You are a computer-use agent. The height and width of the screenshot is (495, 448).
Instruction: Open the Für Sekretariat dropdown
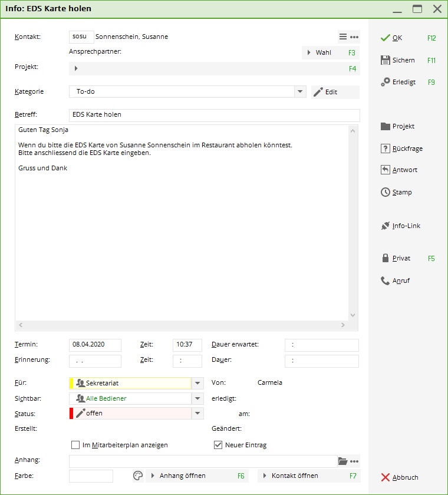click(x=198, y=383)
